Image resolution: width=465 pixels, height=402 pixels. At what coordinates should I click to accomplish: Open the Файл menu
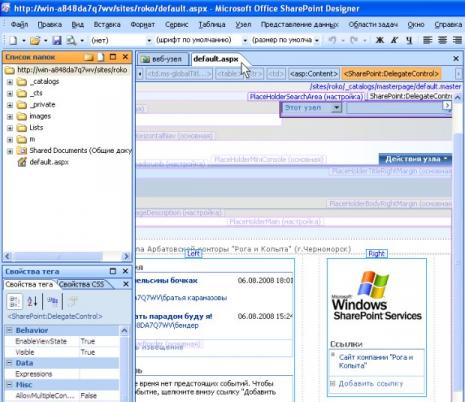pos(19,24)
